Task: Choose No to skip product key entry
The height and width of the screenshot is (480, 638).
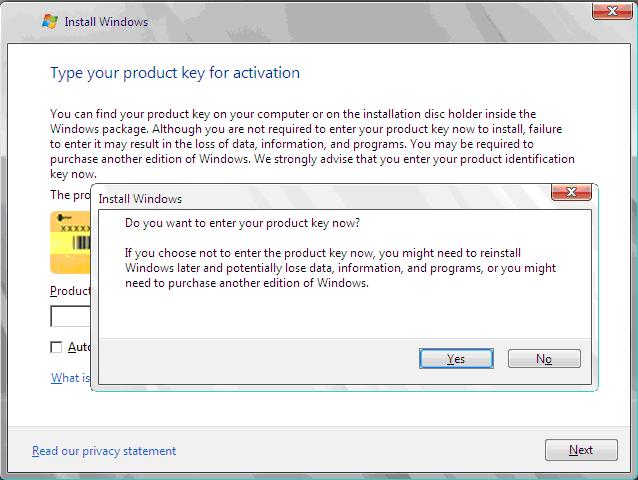Action: pos(544,359)
